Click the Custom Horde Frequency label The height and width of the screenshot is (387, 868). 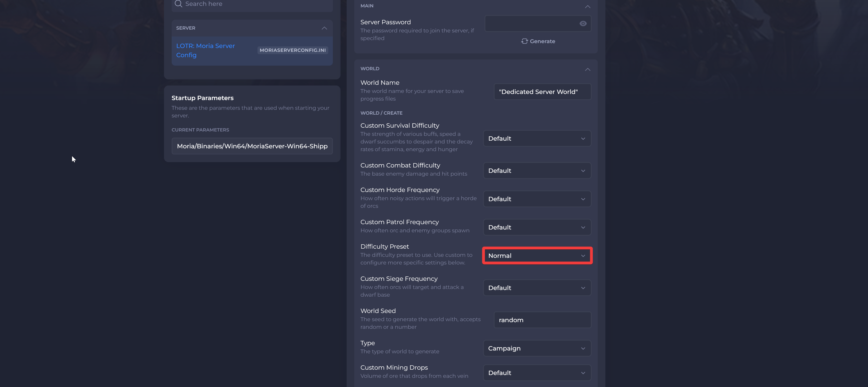tap(400, 190)
